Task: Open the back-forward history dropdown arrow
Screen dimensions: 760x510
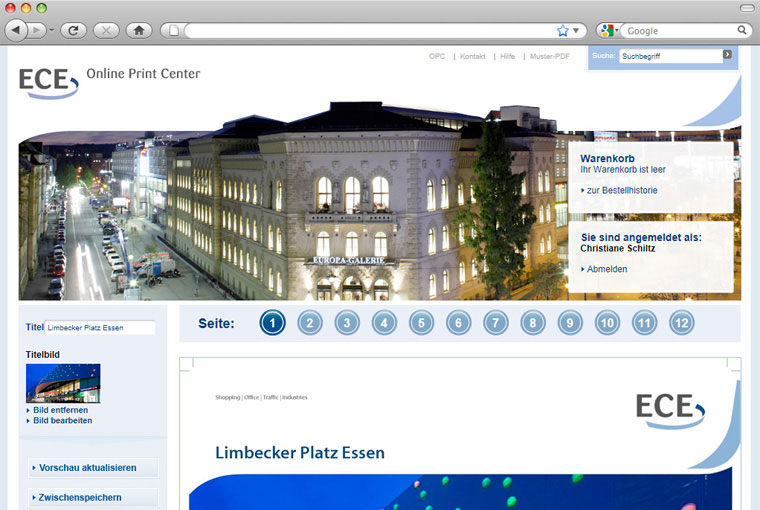Action: pos(52,31)
